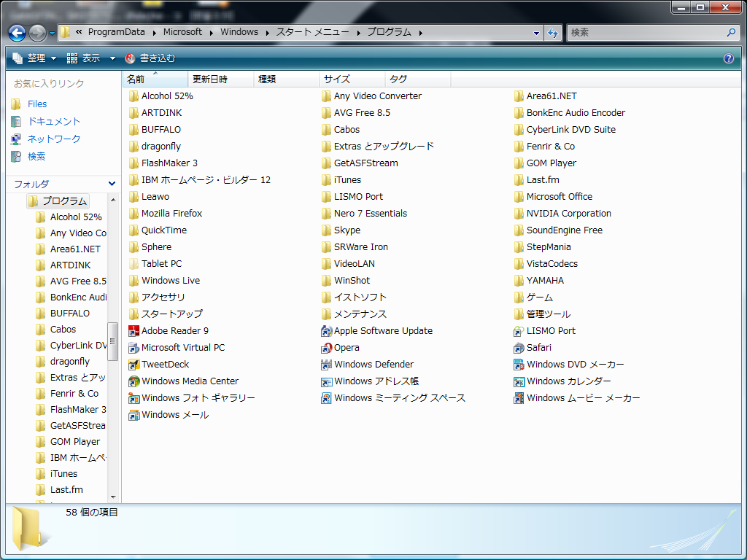This screenshot has height=560, width=747.
Task: Select the ゲーム folder
Action: [533, 297]
